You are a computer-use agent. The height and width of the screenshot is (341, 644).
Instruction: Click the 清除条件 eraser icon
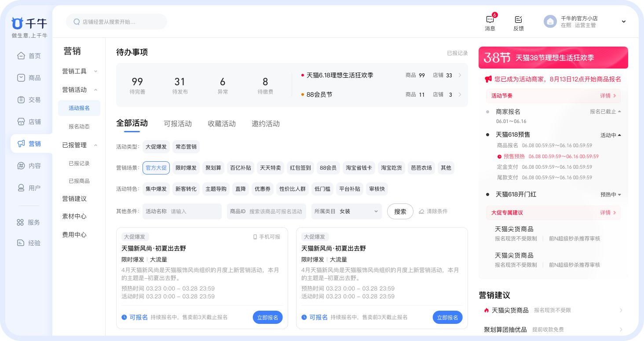[421, 211]
